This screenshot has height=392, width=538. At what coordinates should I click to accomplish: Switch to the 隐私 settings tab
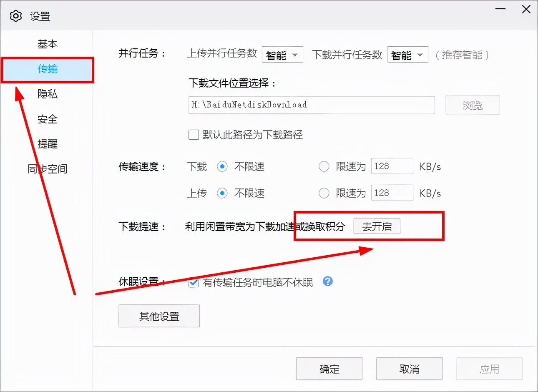(47, 94)
